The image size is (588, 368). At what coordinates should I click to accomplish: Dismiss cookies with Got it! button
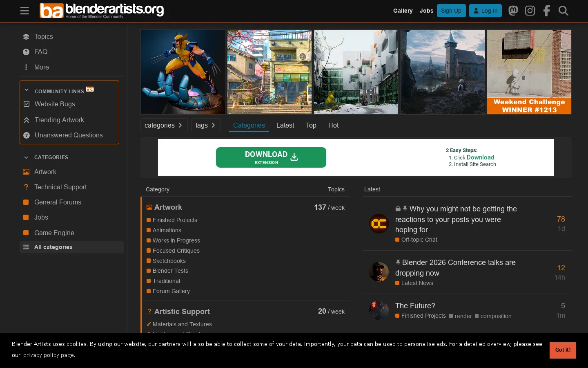[x=563, y=350]
